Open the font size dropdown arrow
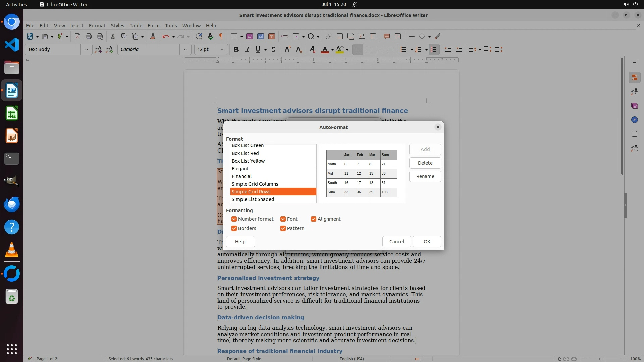The height and width of the screenshot is (362, 644). (222, 50)
